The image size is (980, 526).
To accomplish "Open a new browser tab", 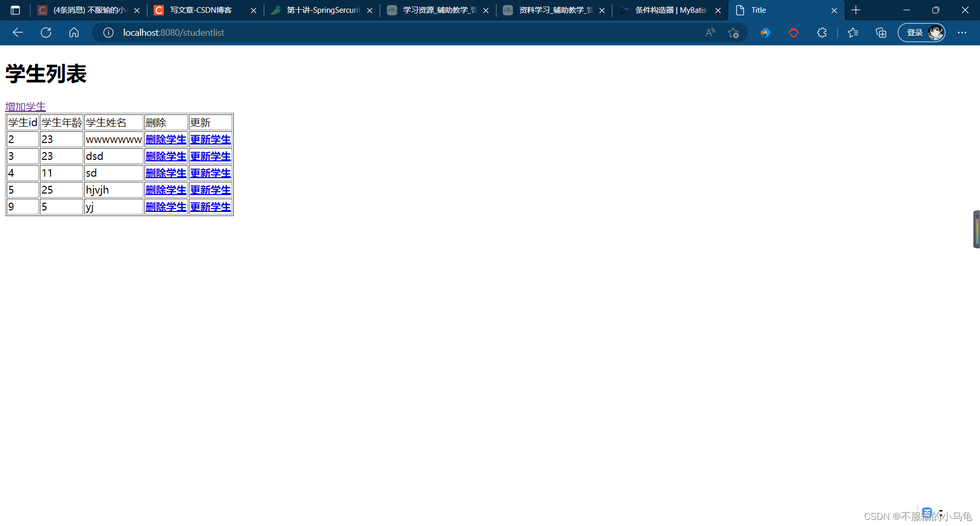I will [x=856, y=10].
